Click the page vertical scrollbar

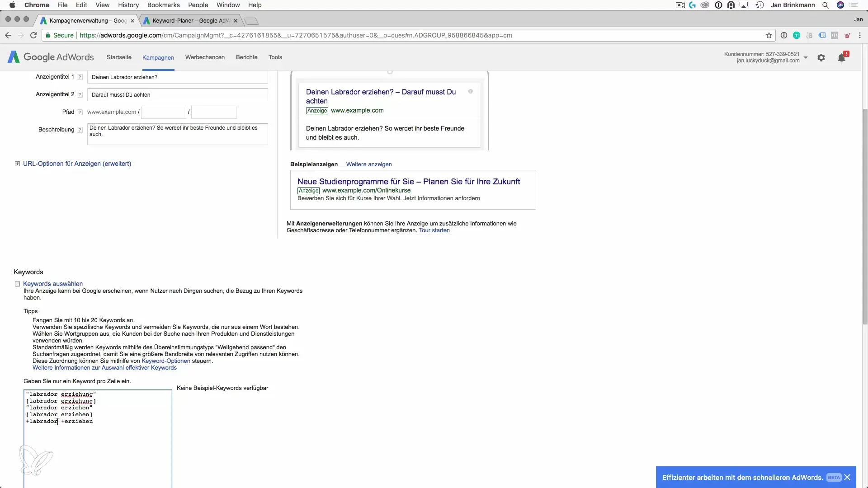(x=865, y=217)
